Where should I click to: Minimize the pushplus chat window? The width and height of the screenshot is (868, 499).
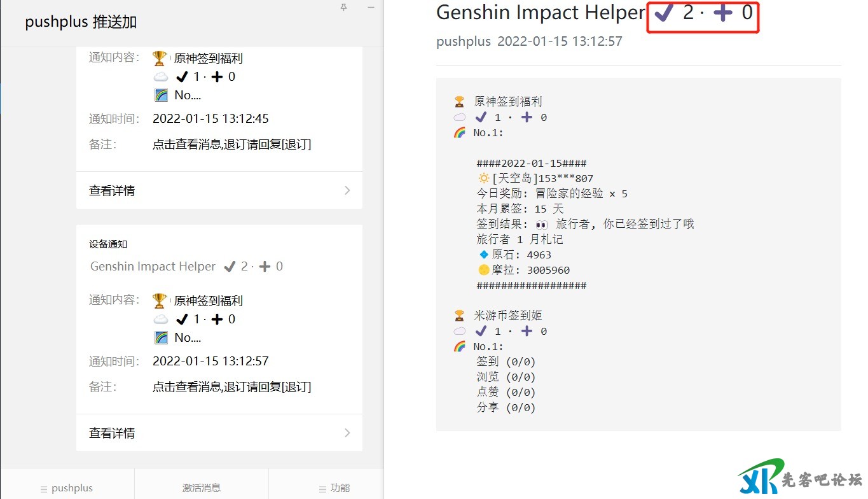[x=371, y=7]
